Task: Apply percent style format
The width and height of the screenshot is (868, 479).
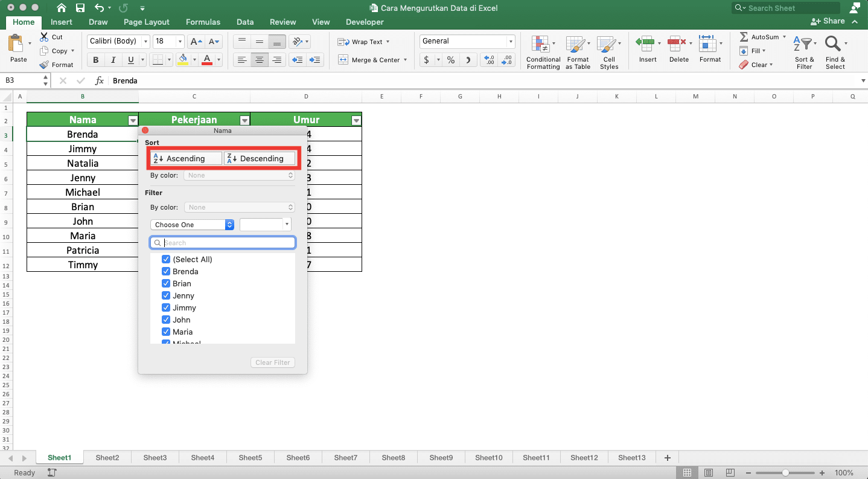Action: coord(450,60)
